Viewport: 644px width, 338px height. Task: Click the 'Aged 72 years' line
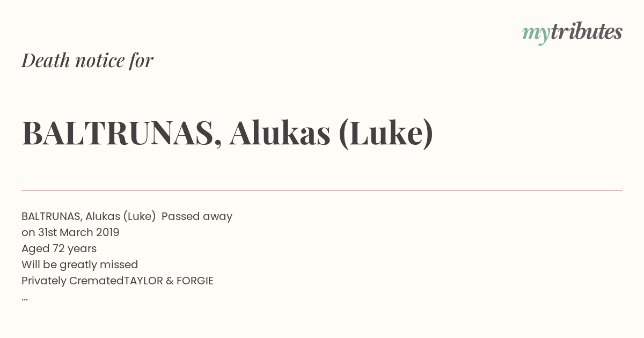[59, 249]
